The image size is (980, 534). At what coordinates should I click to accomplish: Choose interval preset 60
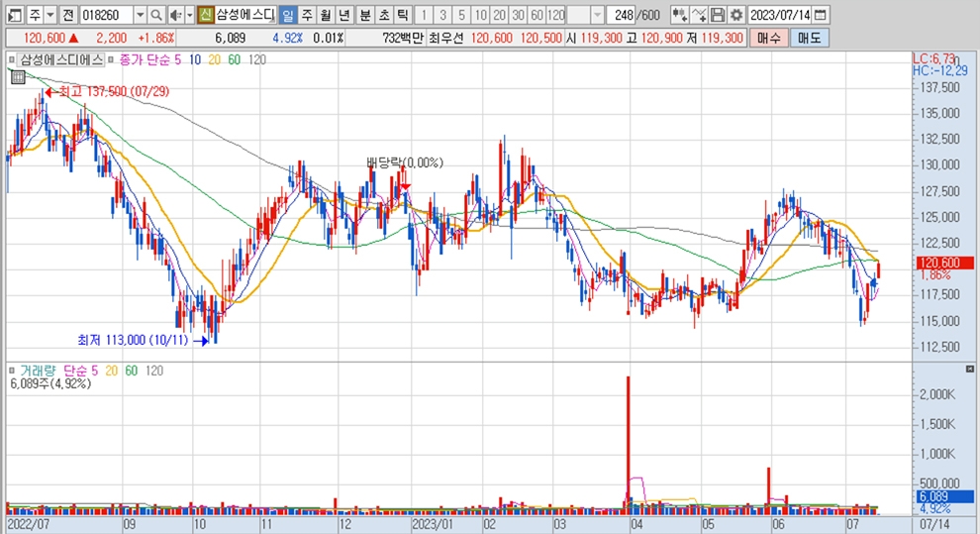tap(537, 15)
